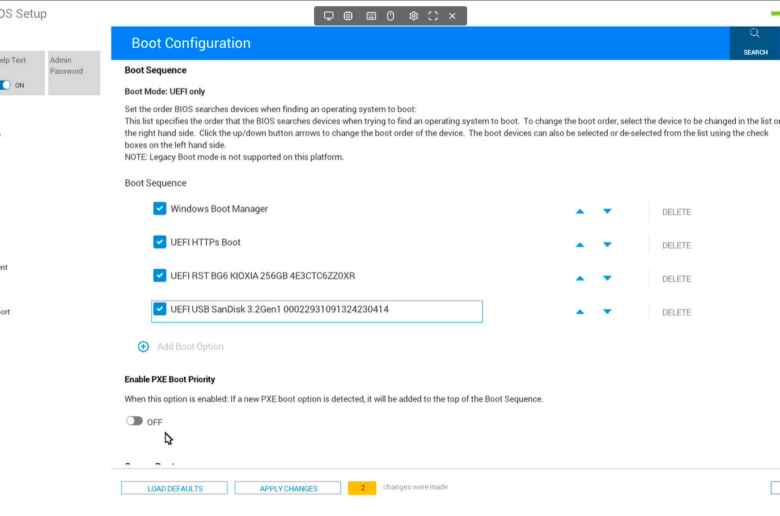Select UEFI USB SanDisk 3.2Gen1 row text

[x=280, y=310]
